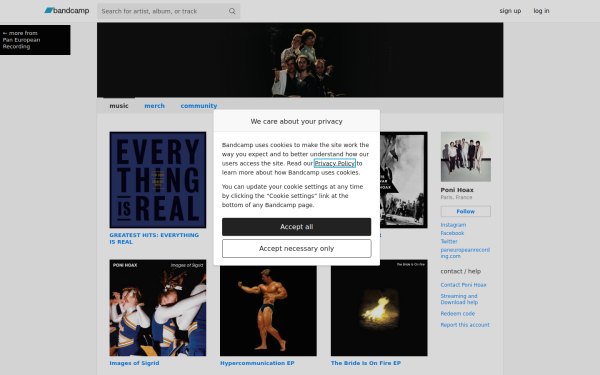Open the Privacy Policy link

[x=334, y=163]
